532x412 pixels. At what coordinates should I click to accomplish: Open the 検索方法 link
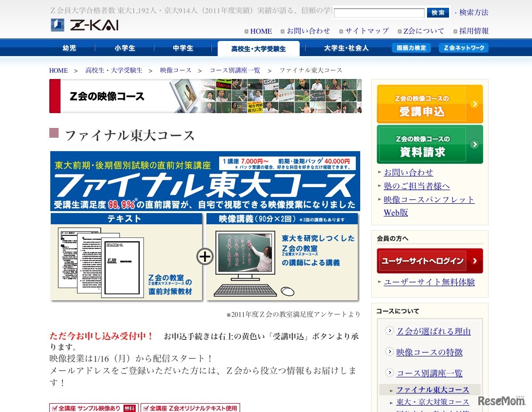(x=473, y=13)
